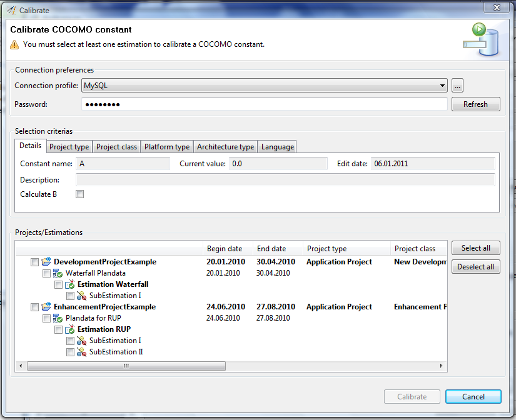516x420 pixels.
Task: Click the Current value field
Action: (x=278, y=164)
